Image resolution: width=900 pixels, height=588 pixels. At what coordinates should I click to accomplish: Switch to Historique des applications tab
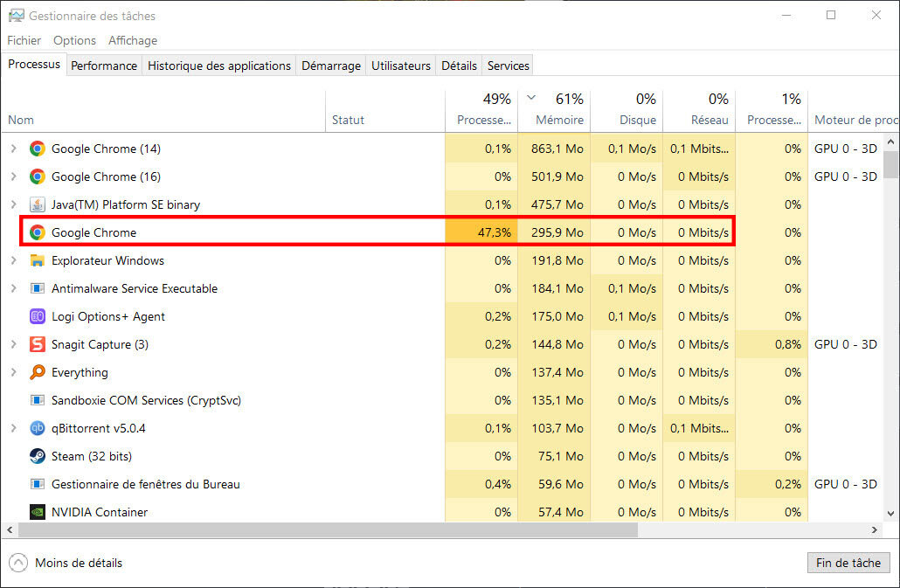click(219, 66)
